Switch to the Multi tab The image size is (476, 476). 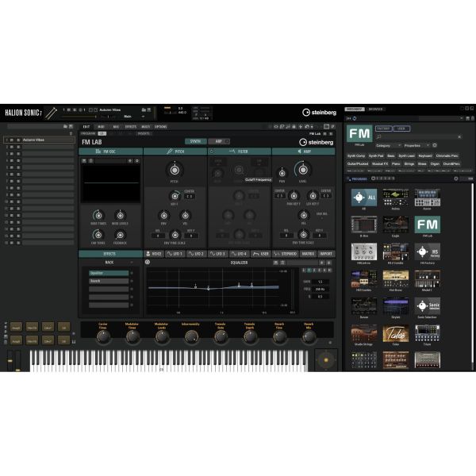pyautogui.click(x=146, y=127)
